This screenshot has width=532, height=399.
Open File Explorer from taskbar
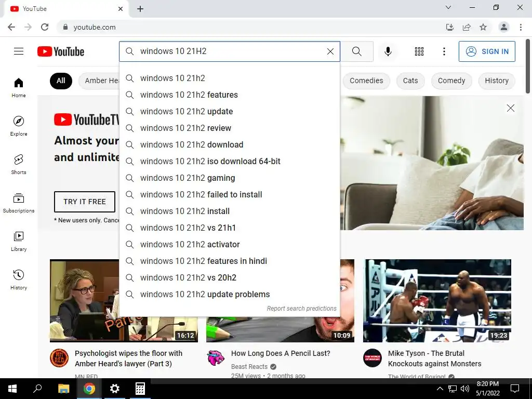pos(63,389)
